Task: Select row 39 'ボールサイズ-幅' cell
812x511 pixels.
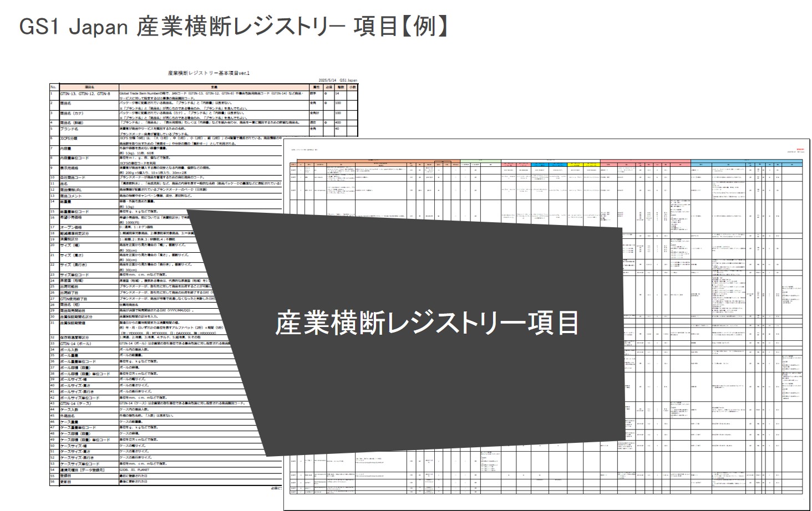Action: click(x=89, y=380)
